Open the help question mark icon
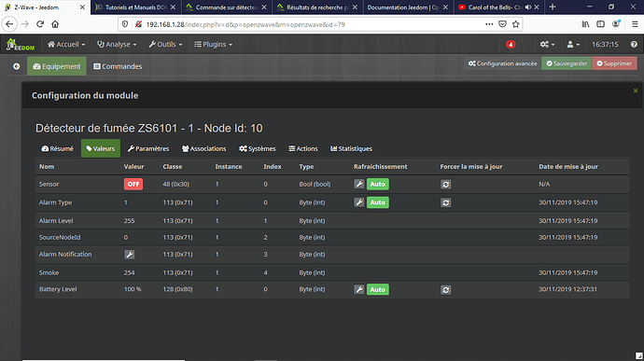 634,45
